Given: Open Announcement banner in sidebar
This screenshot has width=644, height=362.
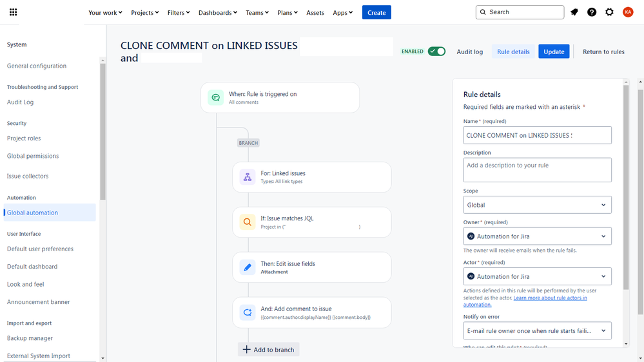Looking at the screenshot, I should [x=38, y=301].
